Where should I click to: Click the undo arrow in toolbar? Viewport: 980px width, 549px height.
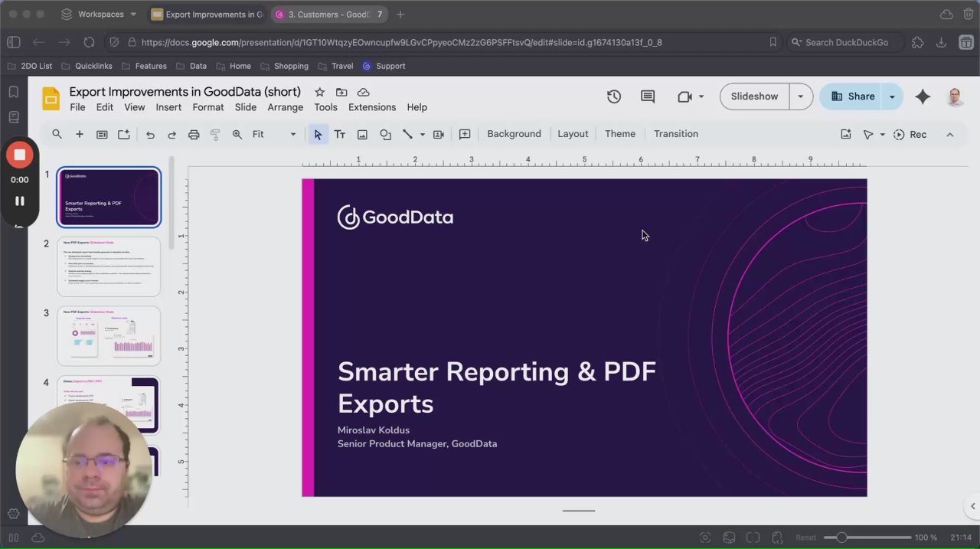point(150,134)
